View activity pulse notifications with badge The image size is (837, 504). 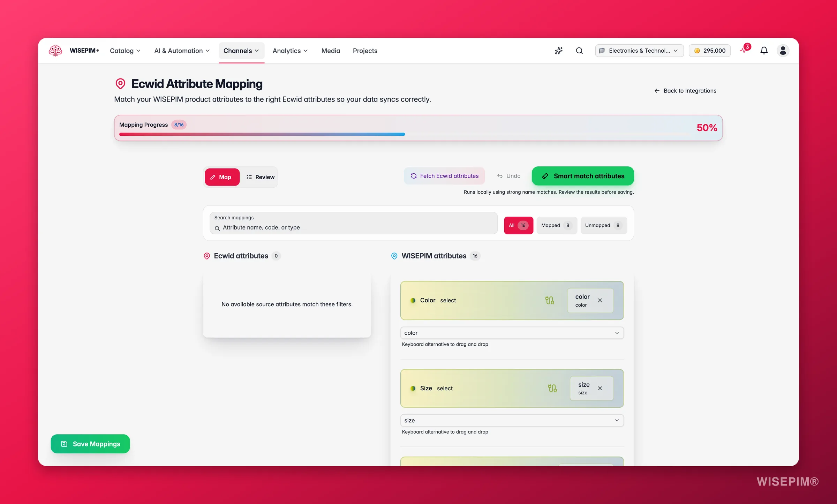tap(745, 50)
